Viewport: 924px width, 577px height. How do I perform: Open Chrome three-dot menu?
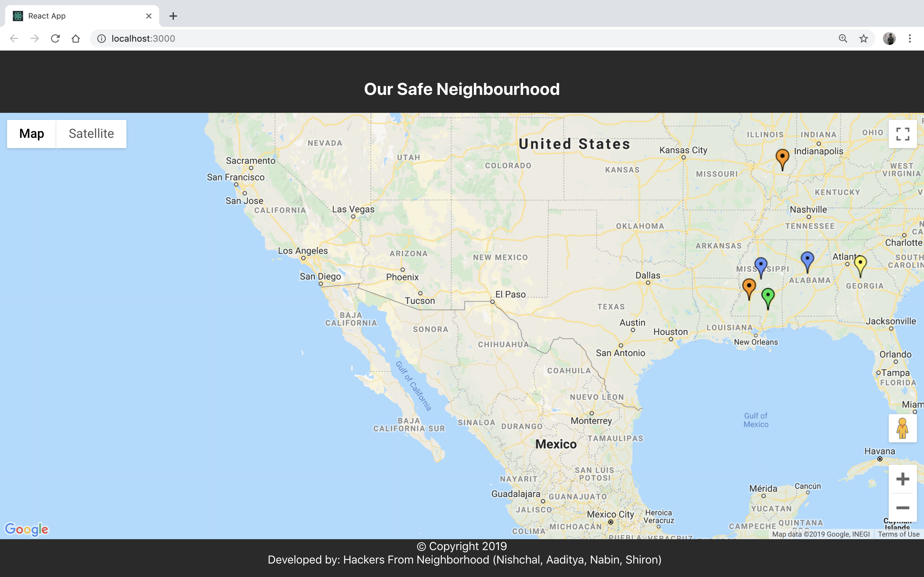[910, 38]
